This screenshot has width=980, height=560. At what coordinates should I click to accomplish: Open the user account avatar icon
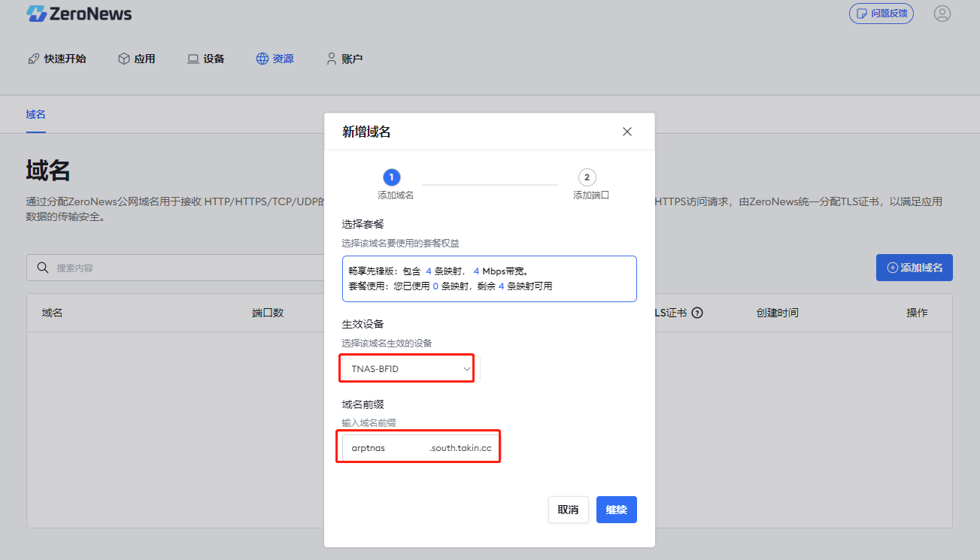click(942, 14)
